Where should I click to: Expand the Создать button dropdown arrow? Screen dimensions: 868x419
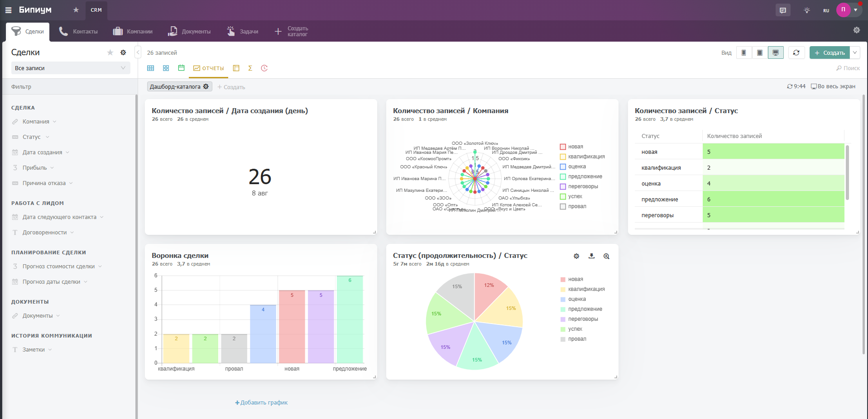[855, 53]
